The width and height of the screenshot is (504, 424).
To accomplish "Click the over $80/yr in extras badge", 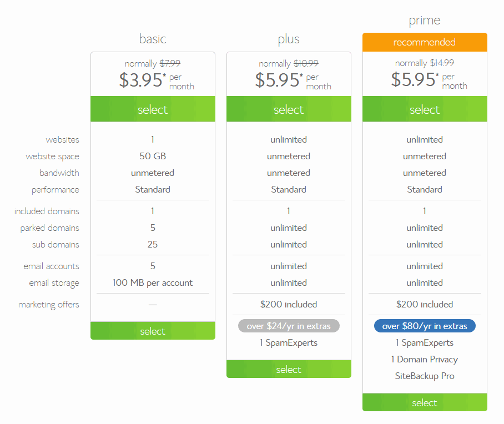I will (425, 326).
